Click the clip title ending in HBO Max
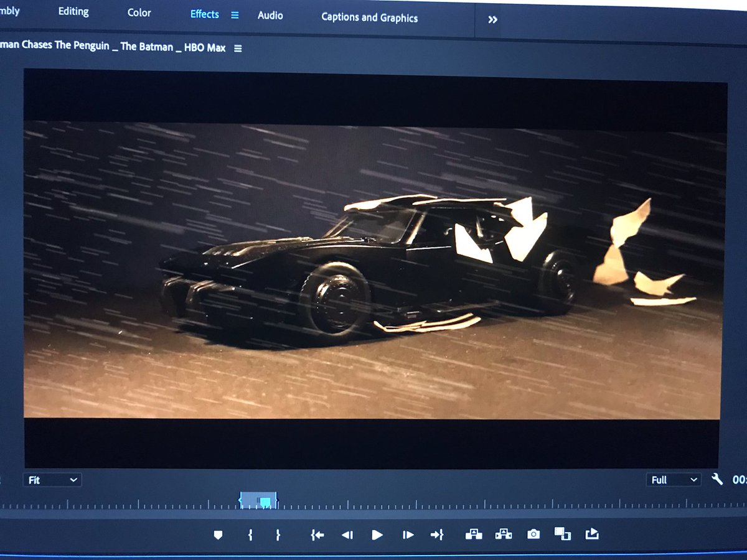Image resolution: width=747 pixels, height=560 pixels. pyautogui.click(x=113, y=46)
